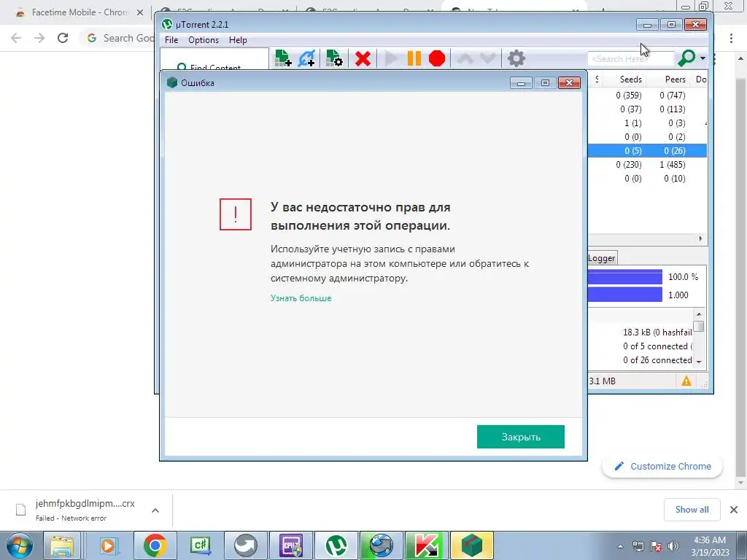This screenshot has width=747, height=560.
Task: Click µTorrent taskbar icon
Action: [x=336, y=545]
